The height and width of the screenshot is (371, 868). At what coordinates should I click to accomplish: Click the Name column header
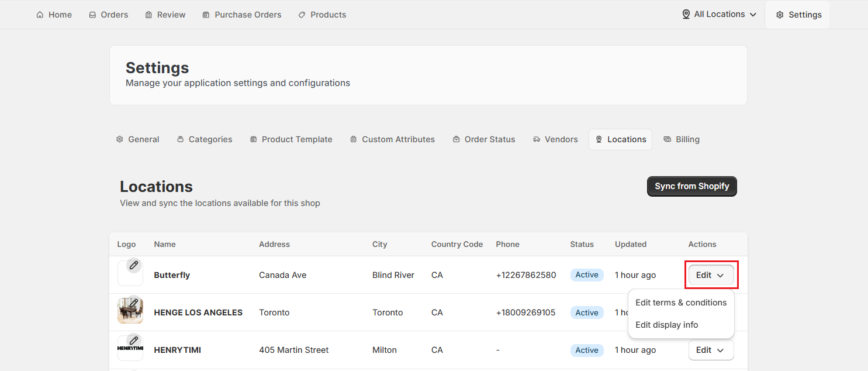[165, 244]
